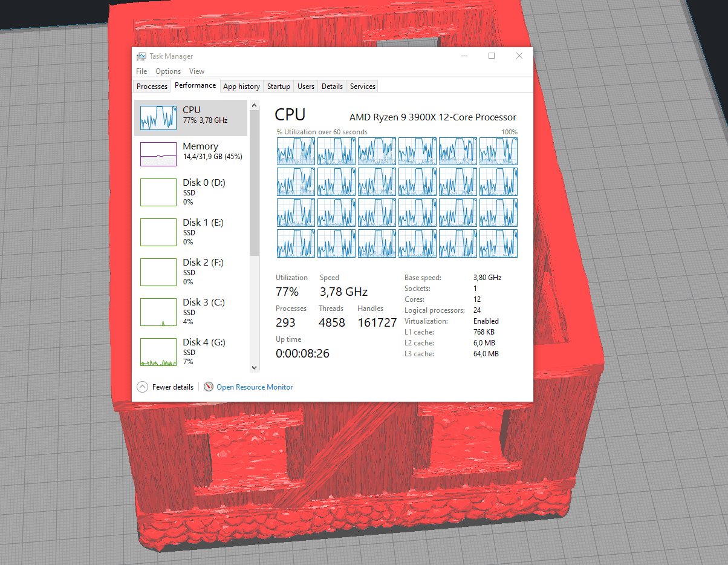The image size is (728, 565).
Task: Click the up time value 0:00:08:26
Action: tap(302, 353)
